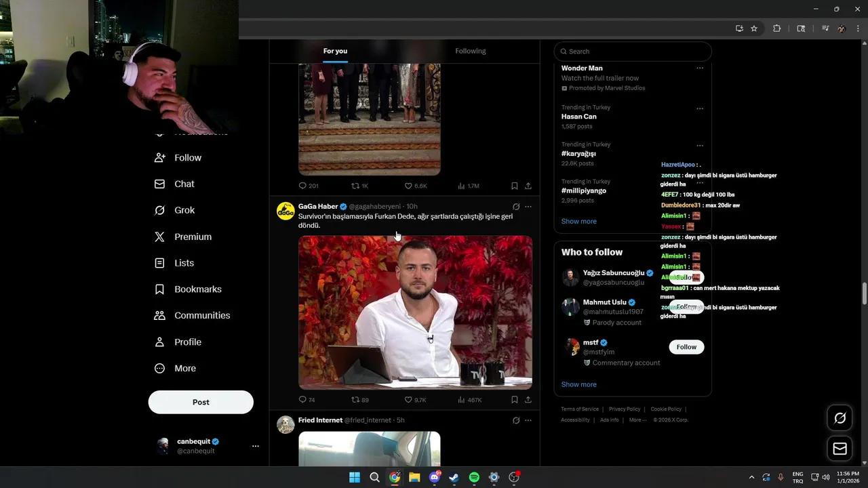Open more options for Wonder Man promotion
This screenshot has height=488, width=868.
pyautogui.click(x=700, y=68)
